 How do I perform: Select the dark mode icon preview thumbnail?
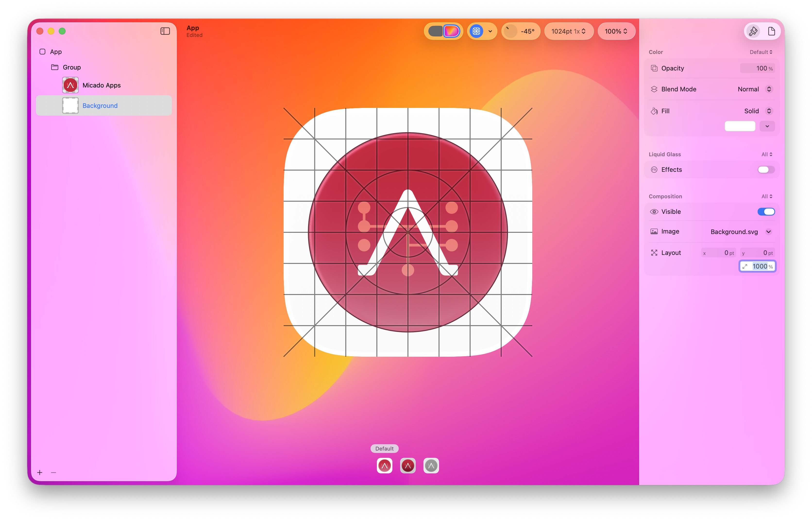coord(408,466)
